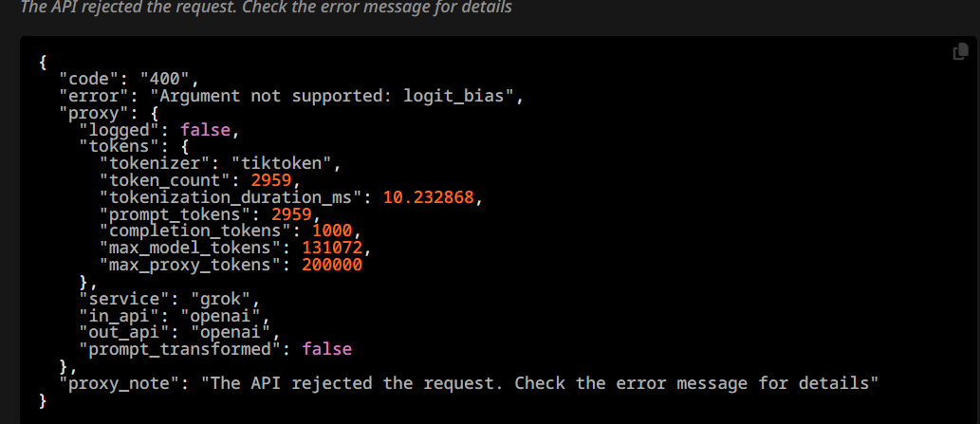Click the false value after prompt_transformed

click(x=327, y=350)
